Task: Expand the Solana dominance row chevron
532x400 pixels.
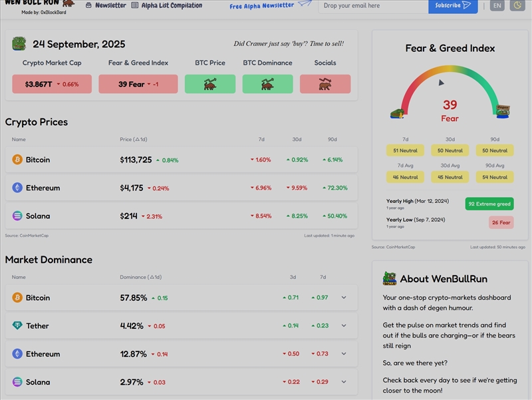Action: pos(344,382)
